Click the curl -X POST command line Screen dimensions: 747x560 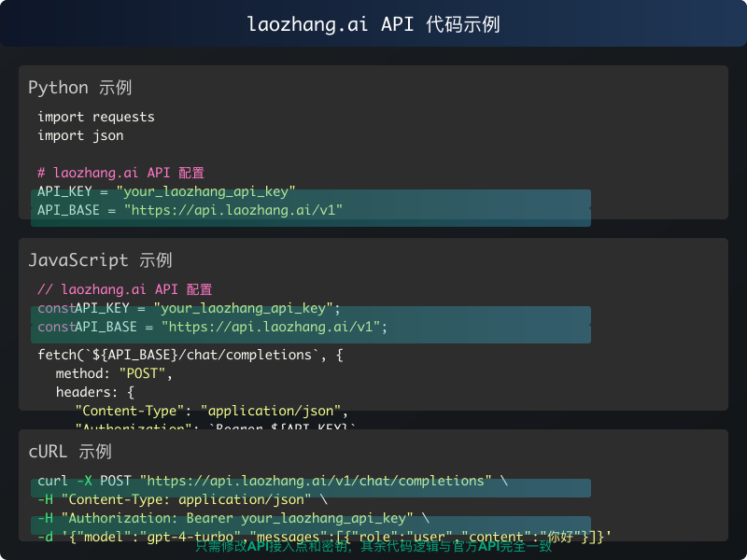pos(273,481)
